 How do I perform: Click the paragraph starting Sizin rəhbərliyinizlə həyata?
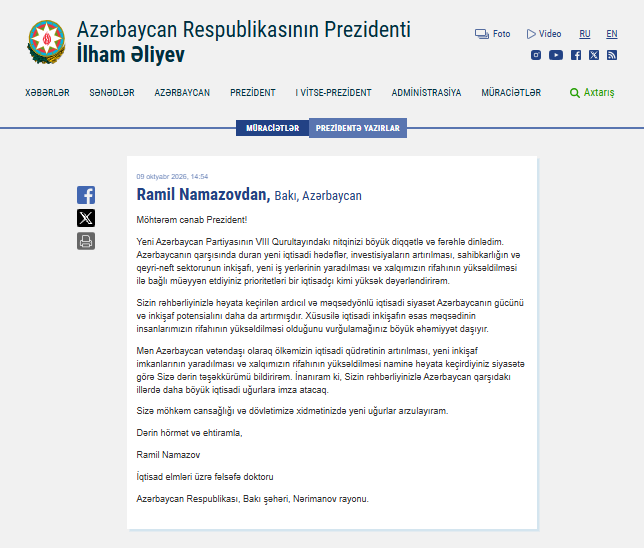[x=330, y=316]
